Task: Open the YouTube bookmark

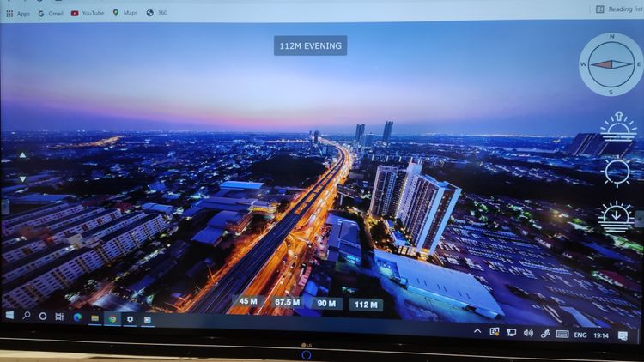Action: (88, 13)
